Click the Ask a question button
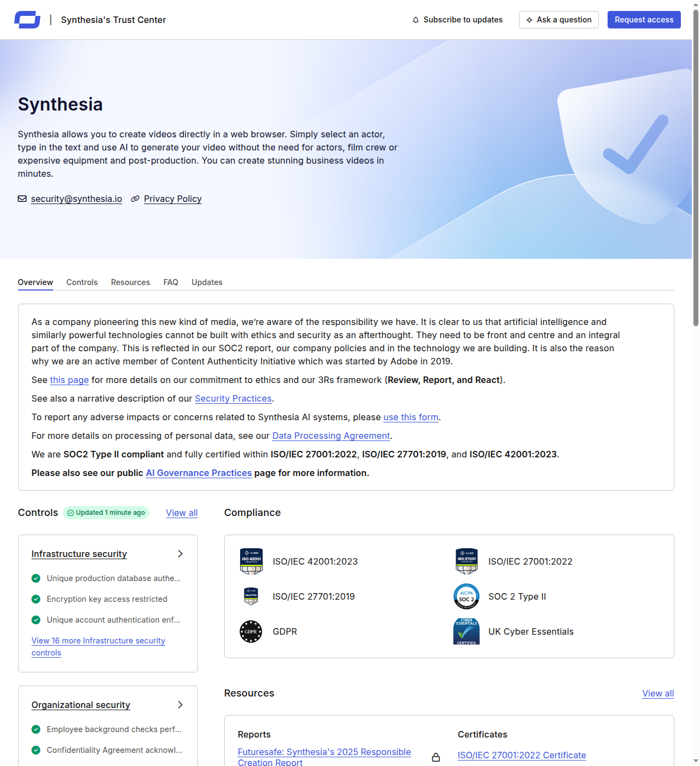This screenshot has width=700, height=766. tap(559, 20)
